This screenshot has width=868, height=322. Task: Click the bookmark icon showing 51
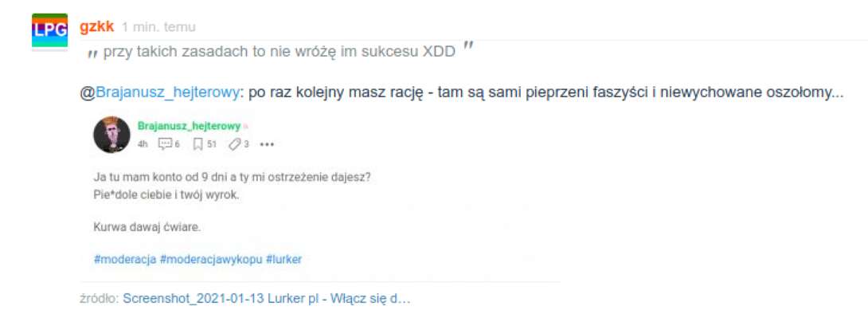point(197,144)
